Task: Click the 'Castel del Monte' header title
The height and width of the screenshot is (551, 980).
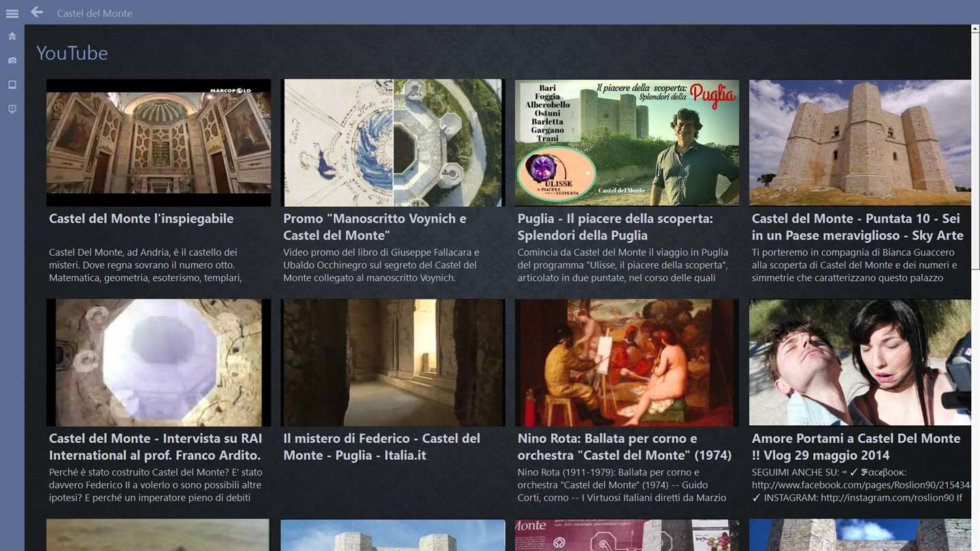Action: coord(95,13)
